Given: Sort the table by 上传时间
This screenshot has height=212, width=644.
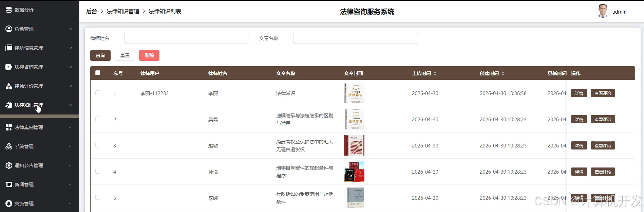Looking at the screenshot, I should (x=435, y=73).
